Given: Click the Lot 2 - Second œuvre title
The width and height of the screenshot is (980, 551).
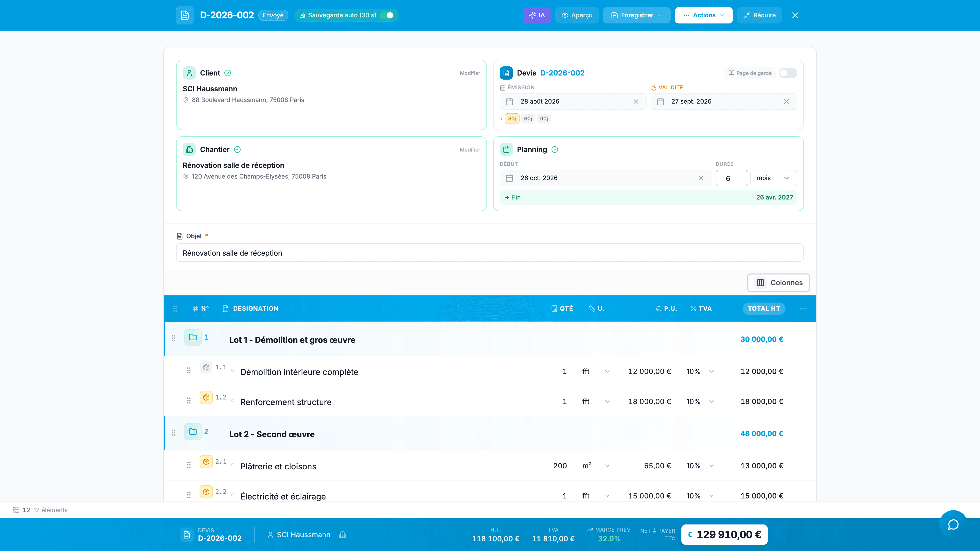Looking at the screenshot, I should click(272, 434).
